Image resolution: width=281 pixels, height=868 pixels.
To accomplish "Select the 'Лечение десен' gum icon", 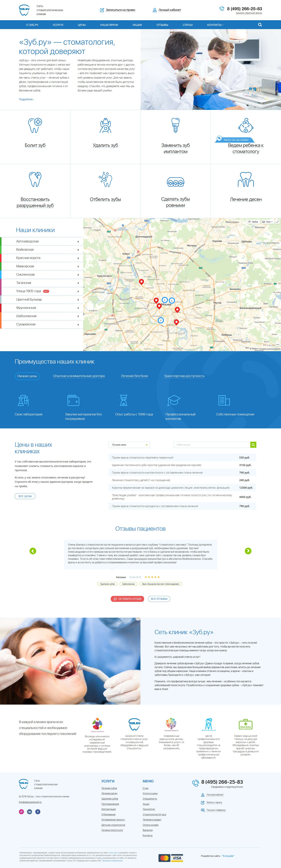I will click(x=246, y=179).
